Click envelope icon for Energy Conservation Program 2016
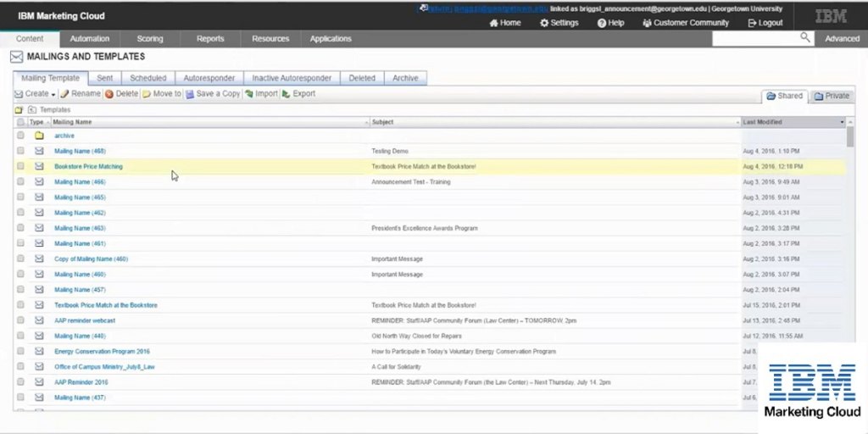Viewport: 868px width, 434px height. tap(39, 351)
